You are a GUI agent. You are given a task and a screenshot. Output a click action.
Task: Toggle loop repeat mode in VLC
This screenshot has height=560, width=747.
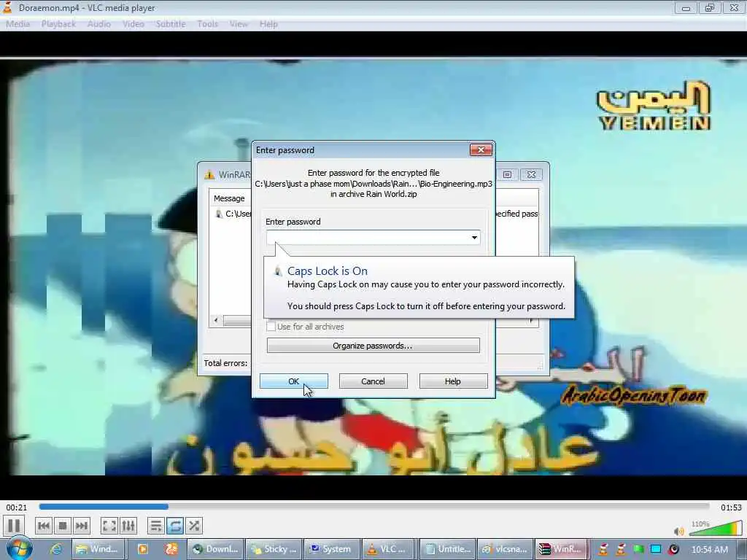click(175, 526)
